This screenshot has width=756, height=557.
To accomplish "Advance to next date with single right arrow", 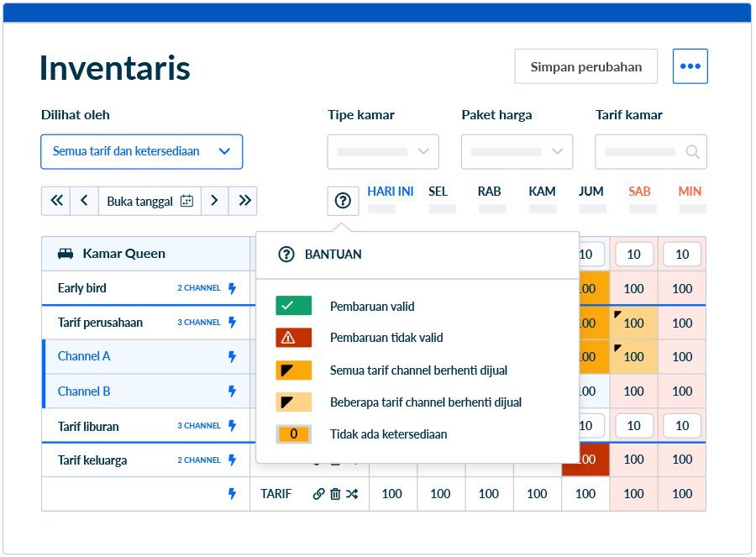I will point(214,201).
